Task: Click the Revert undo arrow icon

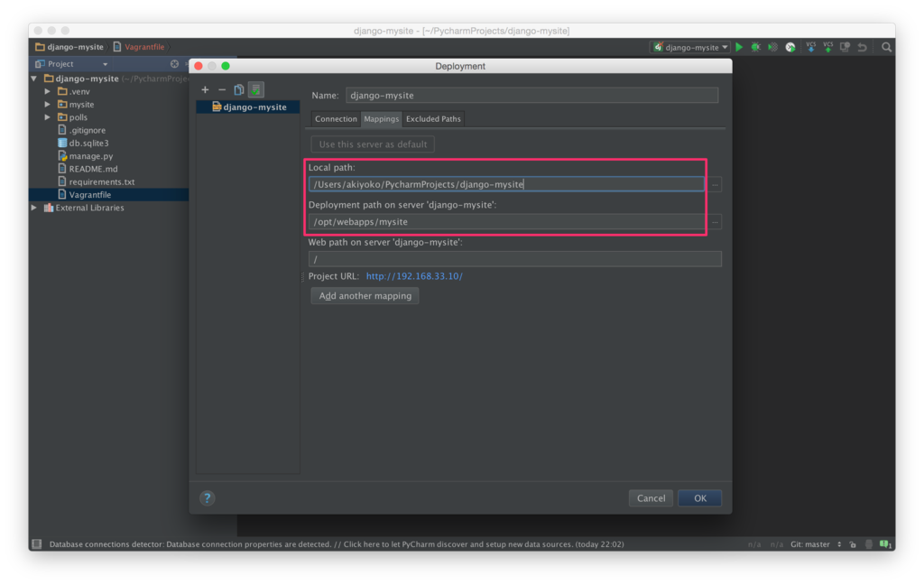Action: pos(863,47)
